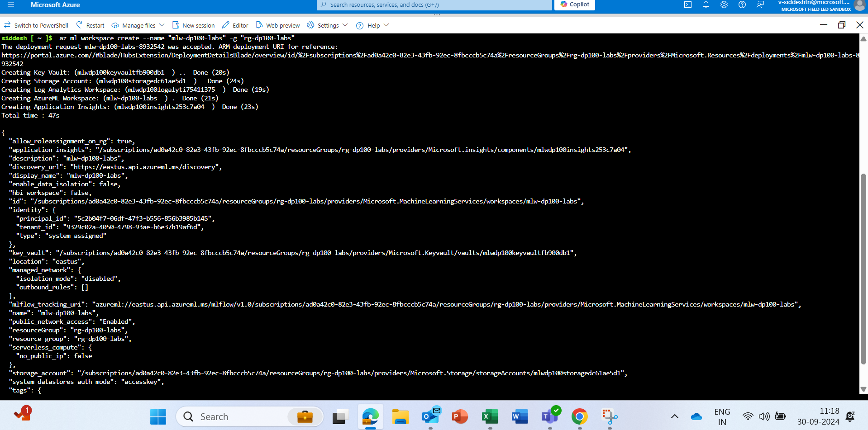Viewport: 868px width, 430px height.
Task: Open the account avatar menu
Action: pos(859,5)
